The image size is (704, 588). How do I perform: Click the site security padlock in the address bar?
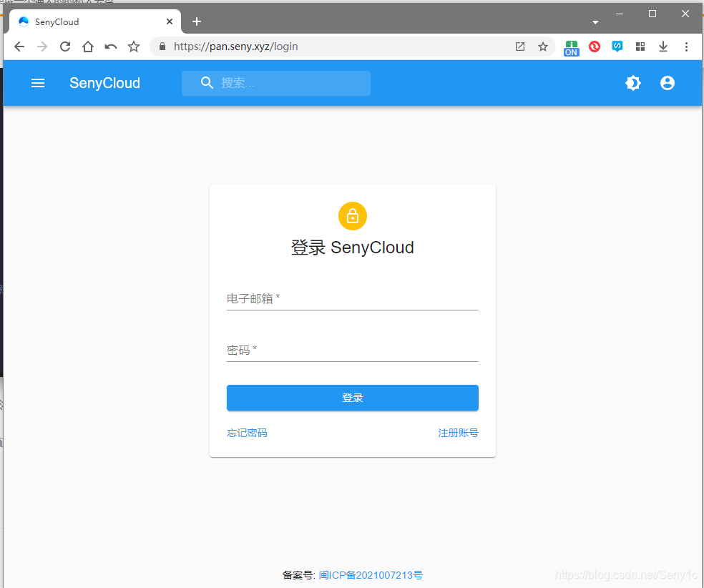click(162, 46)
